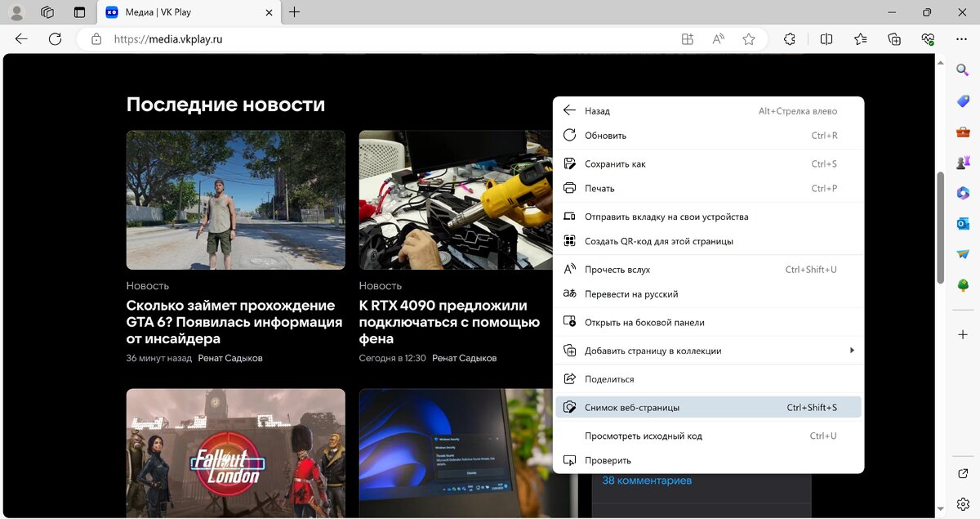Add sidebar app with plus icon

point(963,335)
